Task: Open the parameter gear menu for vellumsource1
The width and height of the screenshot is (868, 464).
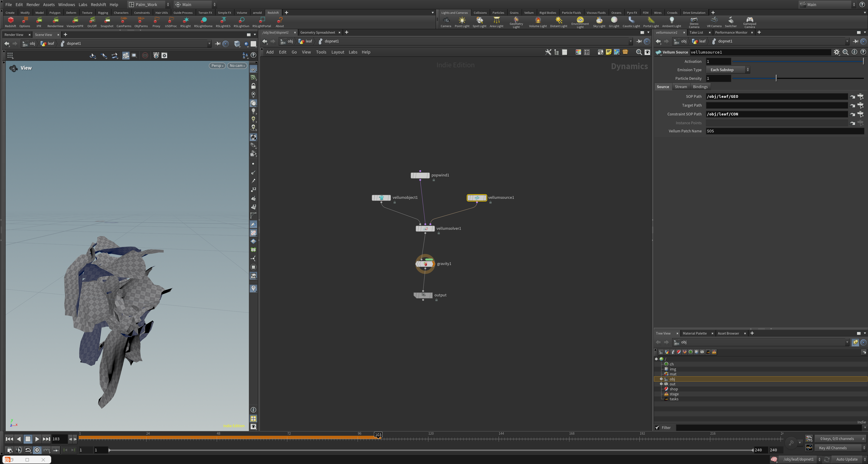Action: (837, 52)
